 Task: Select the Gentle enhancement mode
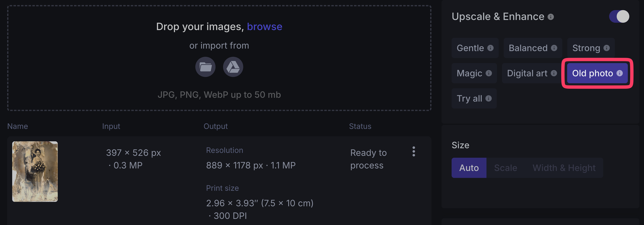point(475,48)
